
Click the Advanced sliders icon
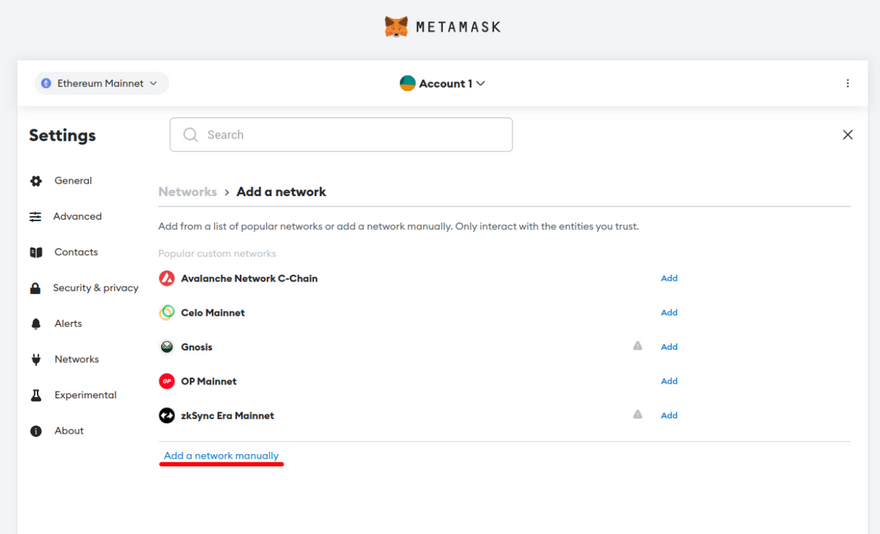point(35,217)
